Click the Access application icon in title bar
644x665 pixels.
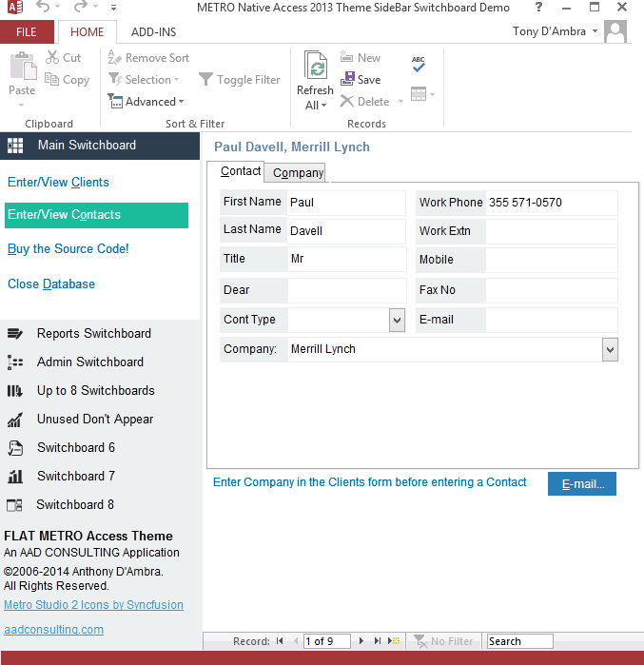pos(15,7)
